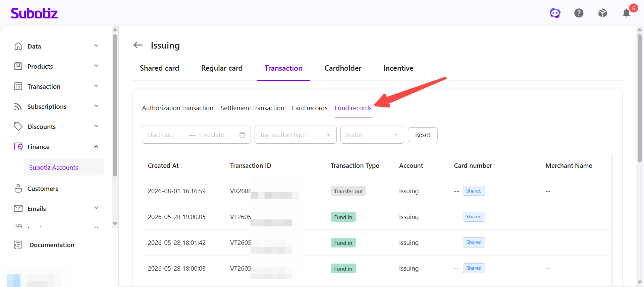Click the Account column header
Image resolution: width=644 pixels, height=287 pixels.
point(411,165)
